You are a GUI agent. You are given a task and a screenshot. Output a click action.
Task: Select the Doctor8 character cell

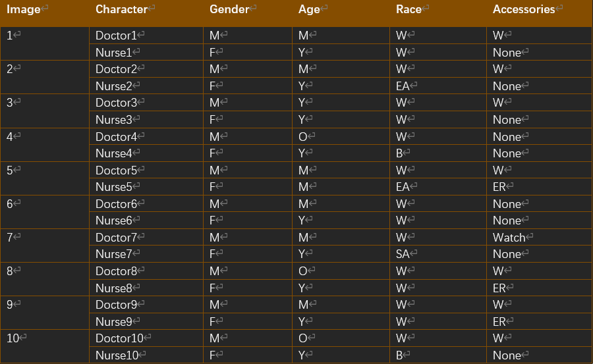point(116,271)
